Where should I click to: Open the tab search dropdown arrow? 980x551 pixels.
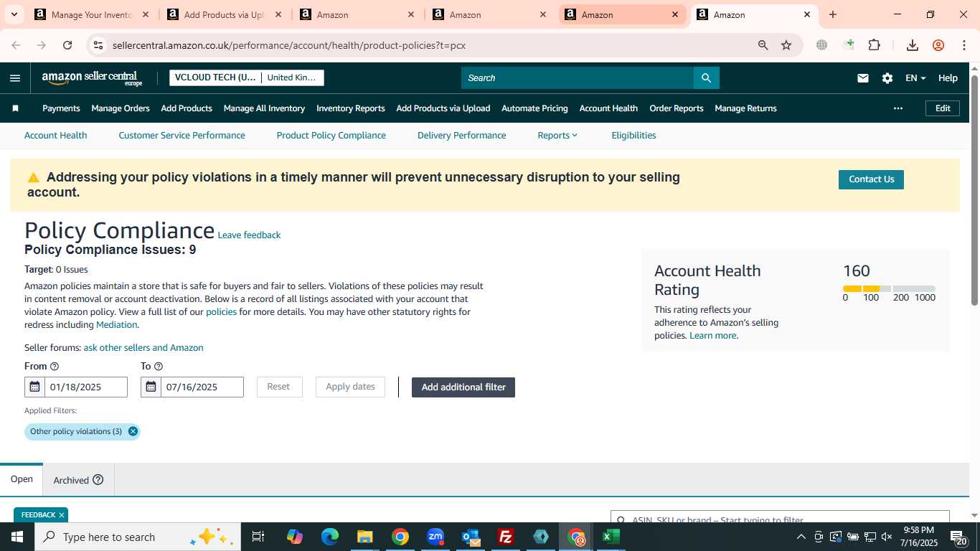[14, 14]
